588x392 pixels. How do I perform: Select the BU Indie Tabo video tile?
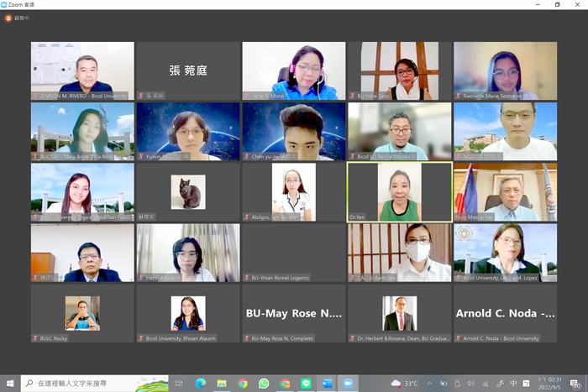(400, 71)
